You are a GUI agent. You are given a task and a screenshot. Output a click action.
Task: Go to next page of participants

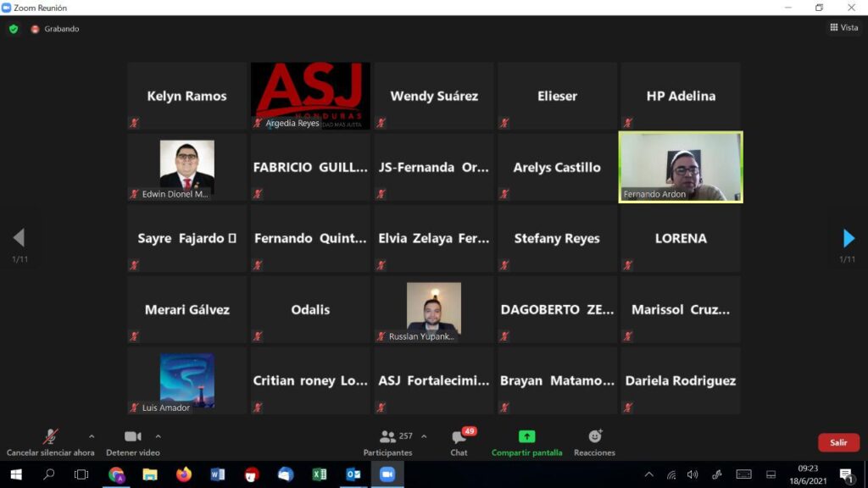(x=848, y=238)
